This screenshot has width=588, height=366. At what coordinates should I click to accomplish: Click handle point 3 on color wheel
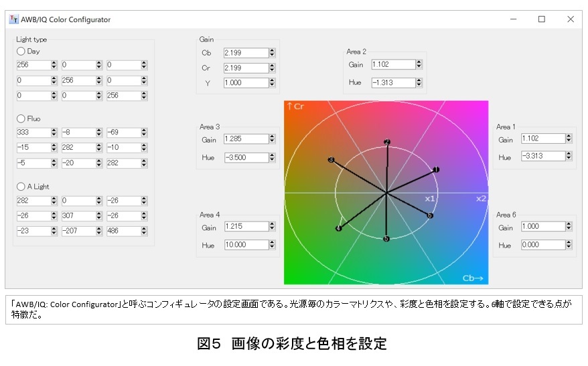tap(331, 160)
